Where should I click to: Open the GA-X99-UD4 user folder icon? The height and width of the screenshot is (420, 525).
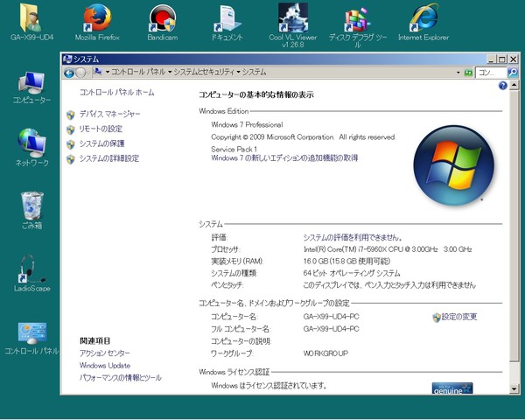click(x=31, y=22)
